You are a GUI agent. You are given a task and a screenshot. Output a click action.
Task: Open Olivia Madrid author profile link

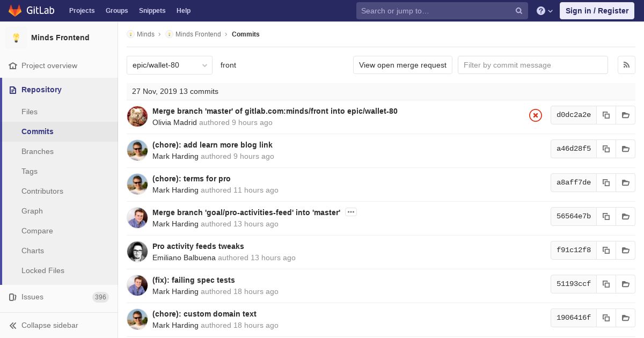(174, 122)
